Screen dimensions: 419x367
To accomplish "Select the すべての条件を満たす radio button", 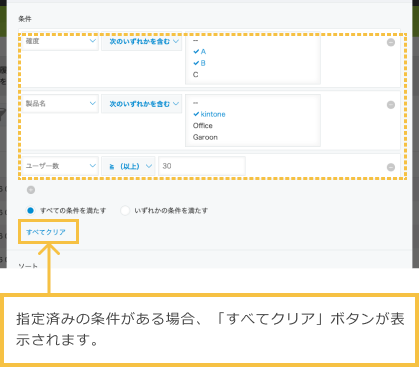I will [x=31, y=210].
